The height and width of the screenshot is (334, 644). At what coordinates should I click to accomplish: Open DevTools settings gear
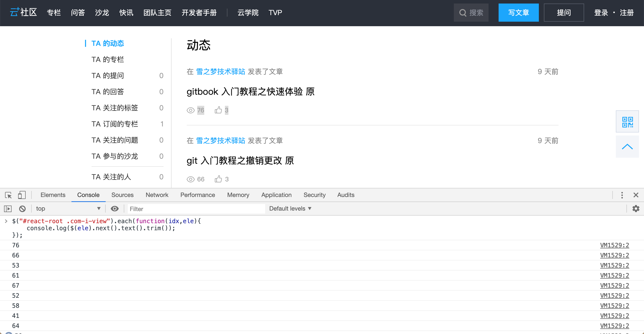[636, 209]
